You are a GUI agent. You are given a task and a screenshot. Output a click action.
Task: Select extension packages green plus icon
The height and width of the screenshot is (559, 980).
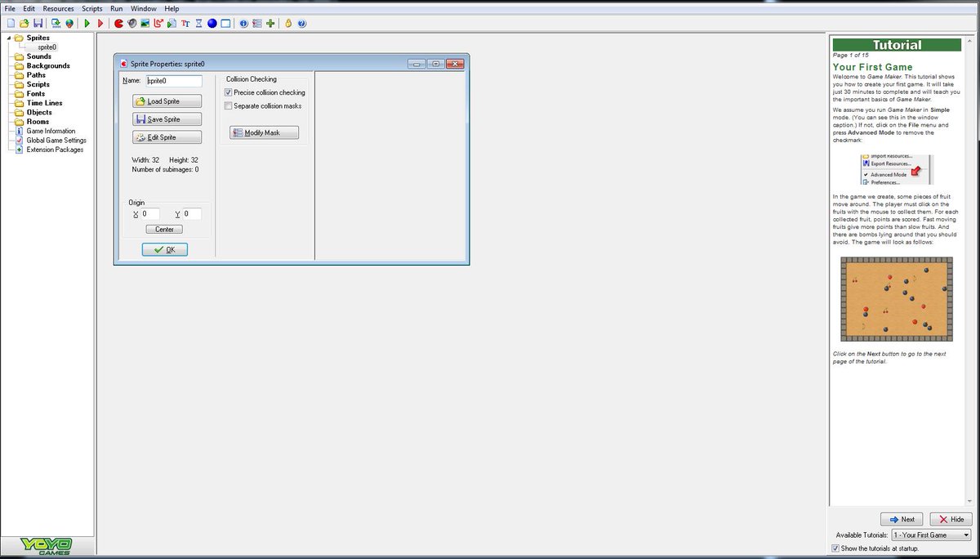point(270,24)
